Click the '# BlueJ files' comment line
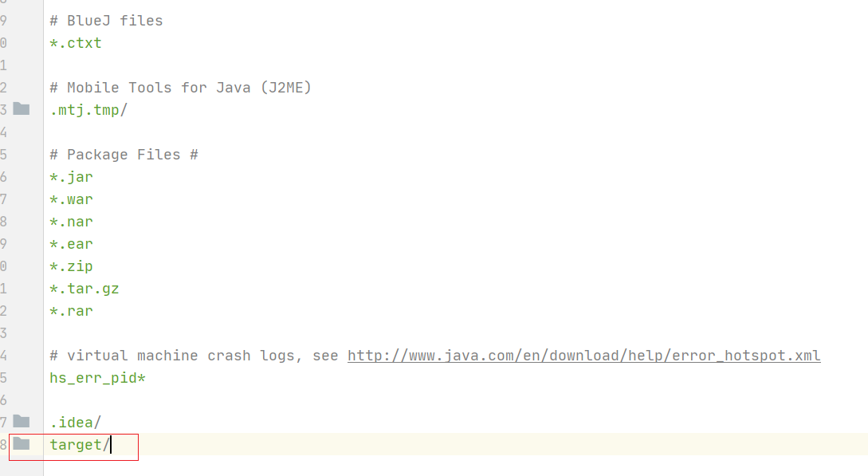Screen dimensions: 868x476 [106, 21]
